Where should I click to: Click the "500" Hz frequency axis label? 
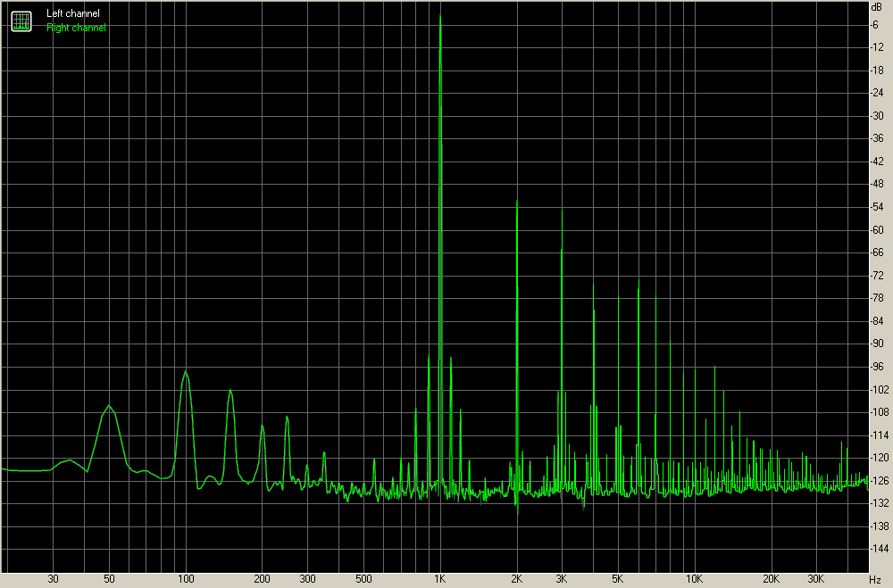[x=364, y=579]
